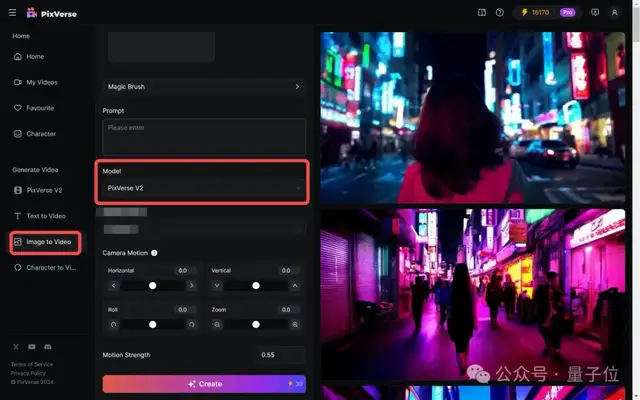The image size is (640, 400).
Task: Select Text to Video in sidebar
Action: pyautogui.click(x=45, y=216)
